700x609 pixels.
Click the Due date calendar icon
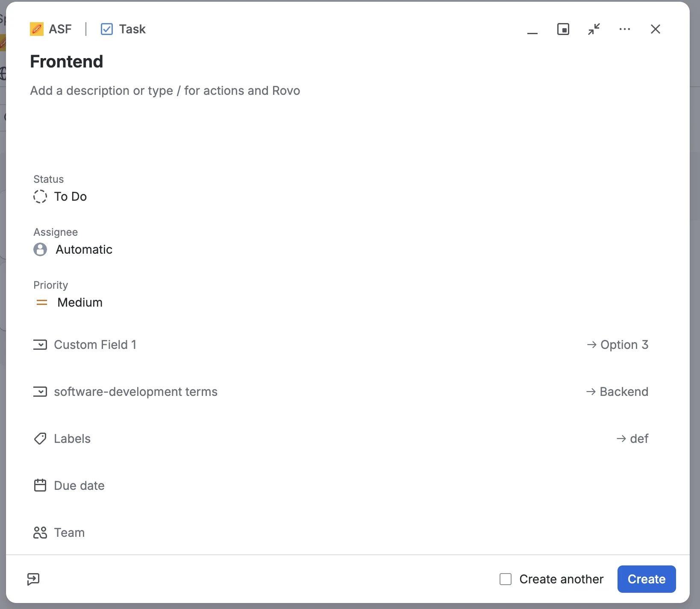[40, 486]
